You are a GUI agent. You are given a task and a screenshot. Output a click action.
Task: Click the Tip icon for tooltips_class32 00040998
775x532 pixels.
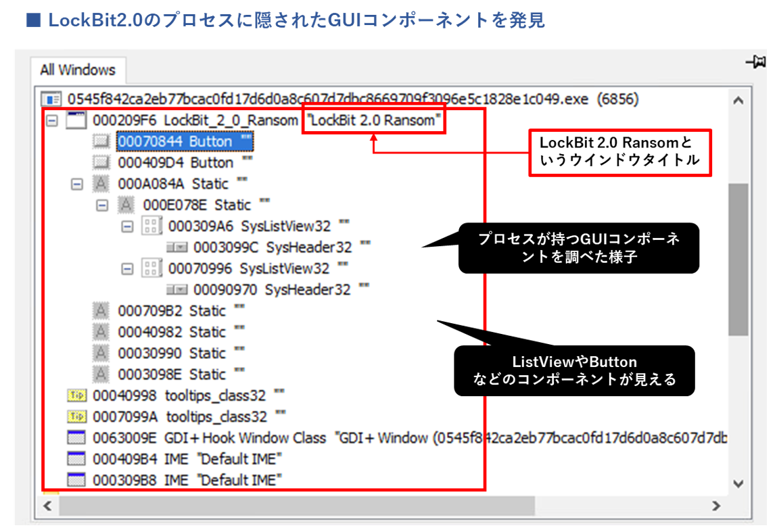point(76,395)
